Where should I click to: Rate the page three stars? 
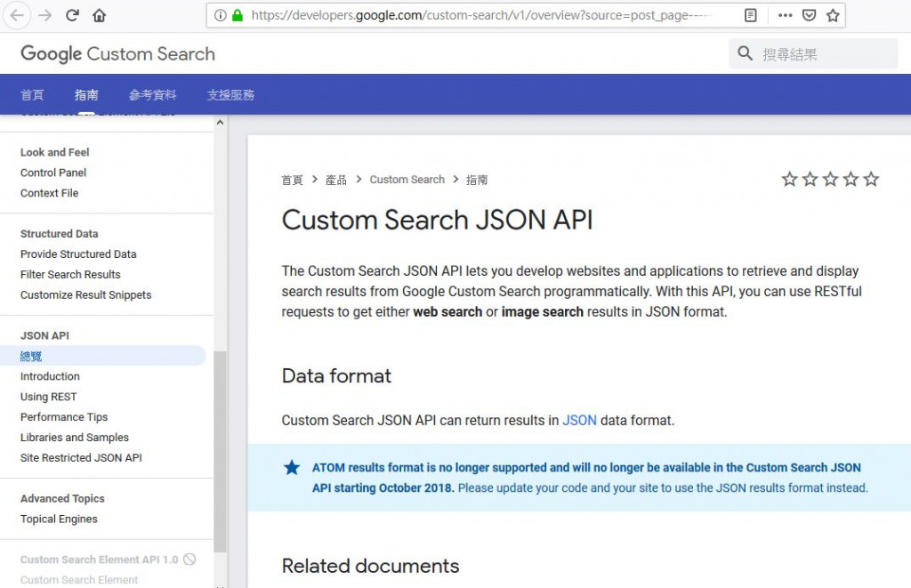[830, 179]
